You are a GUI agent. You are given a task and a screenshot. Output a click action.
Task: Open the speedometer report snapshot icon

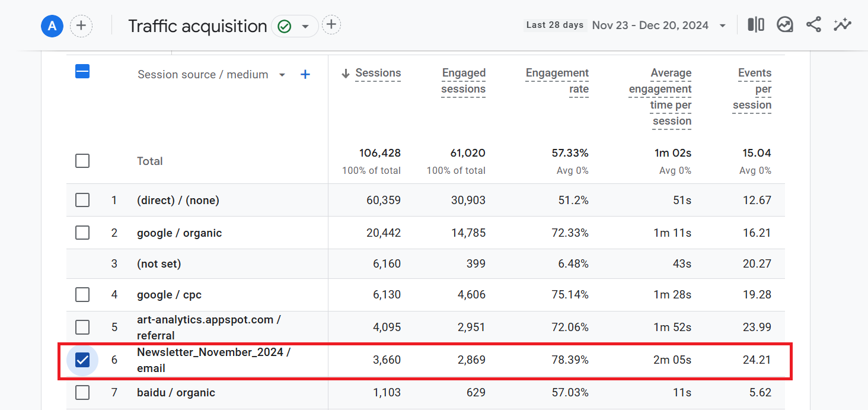click(x=784, y=24)
